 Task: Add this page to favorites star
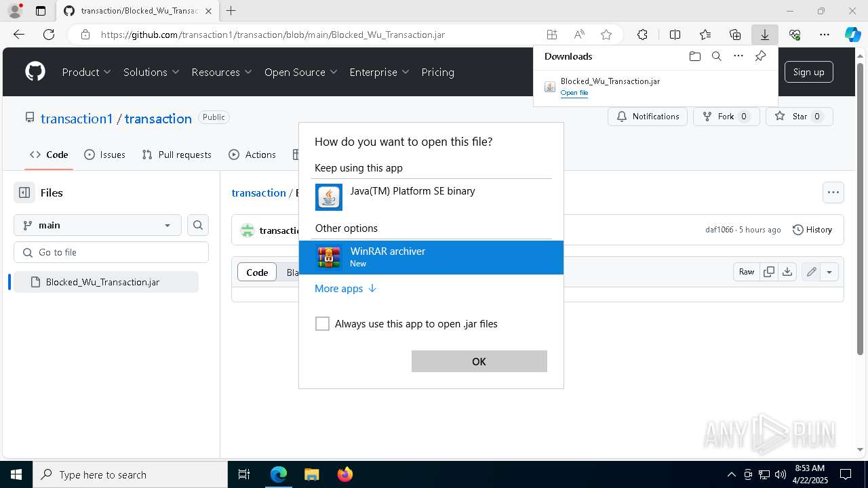(x=606, y=35)
